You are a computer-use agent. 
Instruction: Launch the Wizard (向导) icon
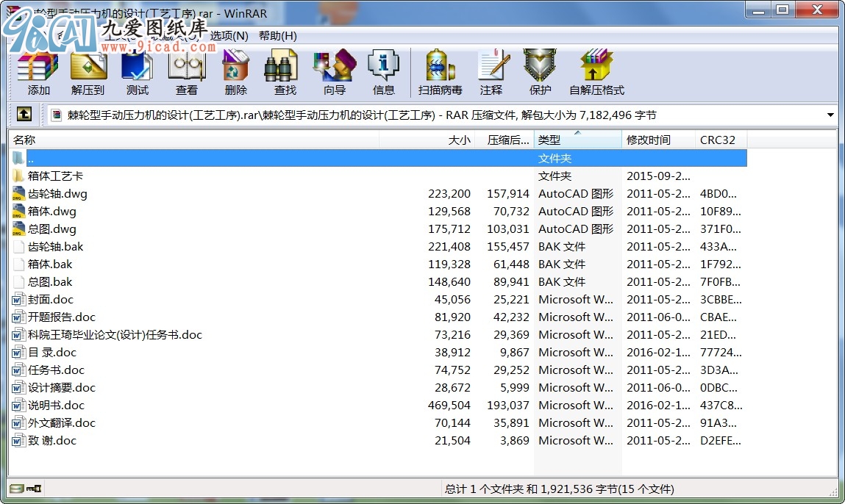(x=335, y=73)
